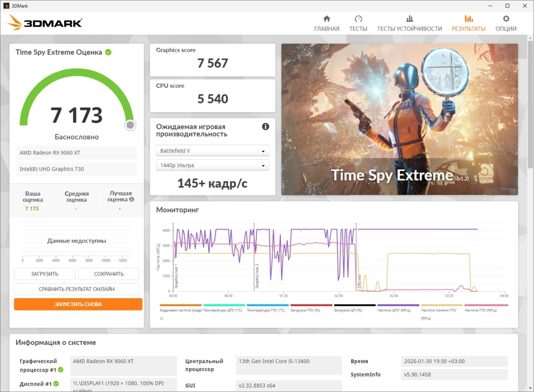The height and width of the screenshot is (392, 534).
Task: Open the Options gear icon
Action: click(x=506, y=19)
